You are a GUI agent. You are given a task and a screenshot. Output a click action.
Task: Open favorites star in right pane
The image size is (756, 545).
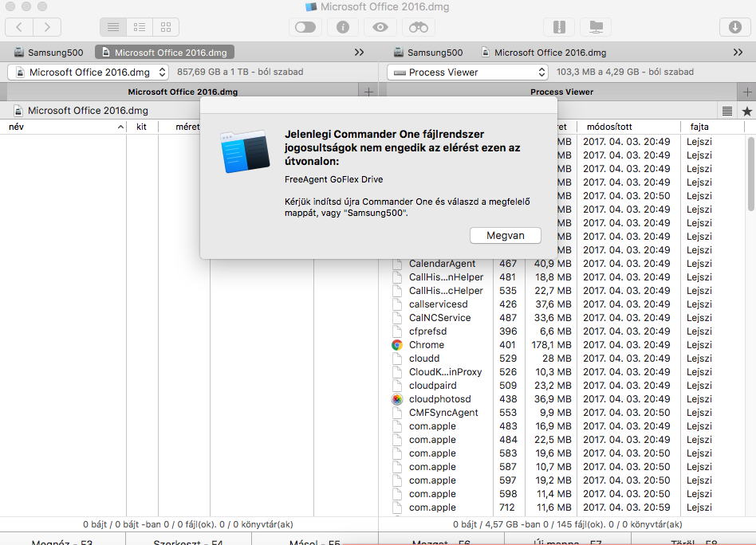[747, 112]
